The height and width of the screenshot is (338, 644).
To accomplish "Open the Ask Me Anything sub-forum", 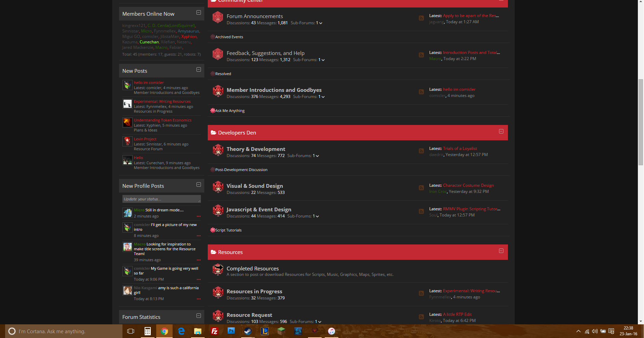I will (230, 111).
